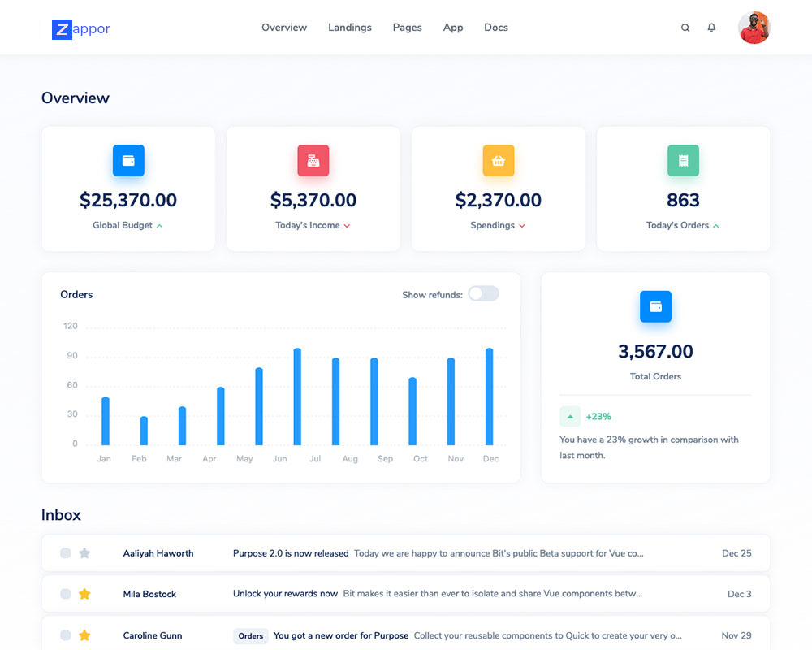Go to the Overview nav item
Viewport: 812px width, 650px height.
click(x=284, y=28)
